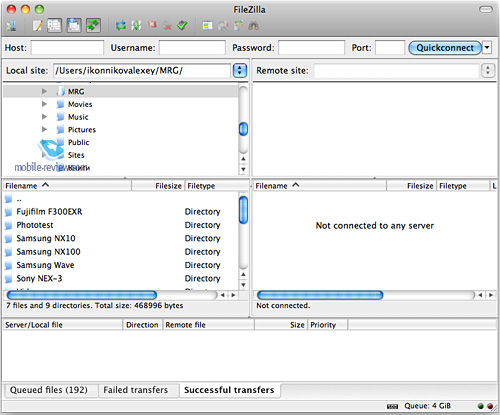Select the parent directory '..' entry
Viewport: 500px width, 415px height.
121,199
